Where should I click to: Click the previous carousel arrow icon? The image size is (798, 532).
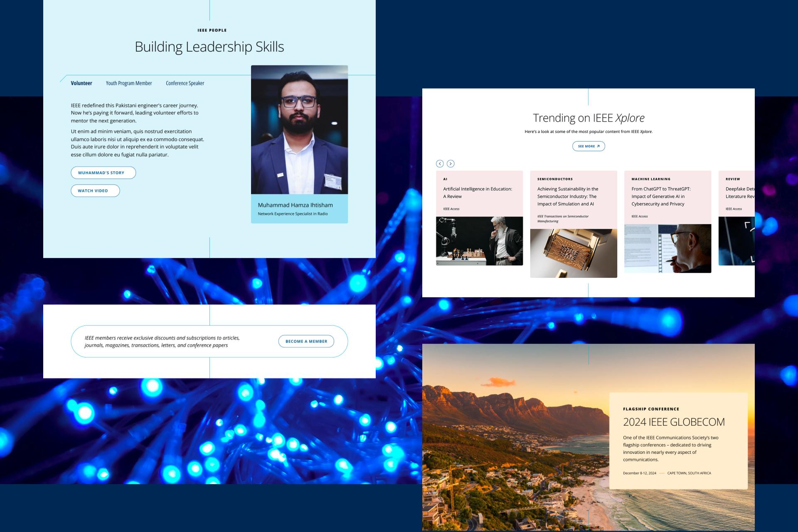coord(440,164)
